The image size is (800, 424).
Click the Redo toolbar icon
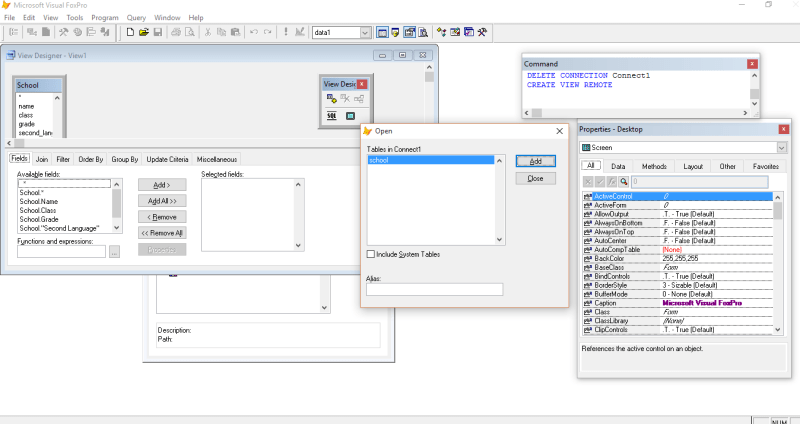pyautogui.click(x=267, y=32)
